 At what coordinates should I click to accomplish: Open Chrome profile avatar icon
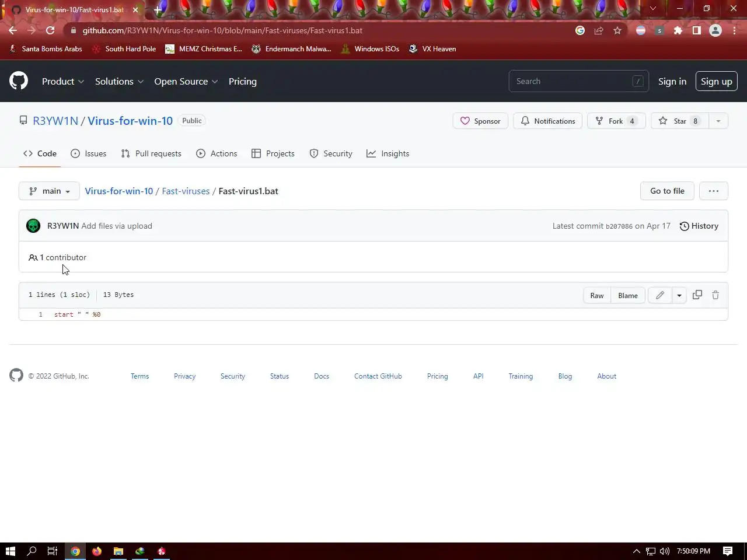(715, 30)
